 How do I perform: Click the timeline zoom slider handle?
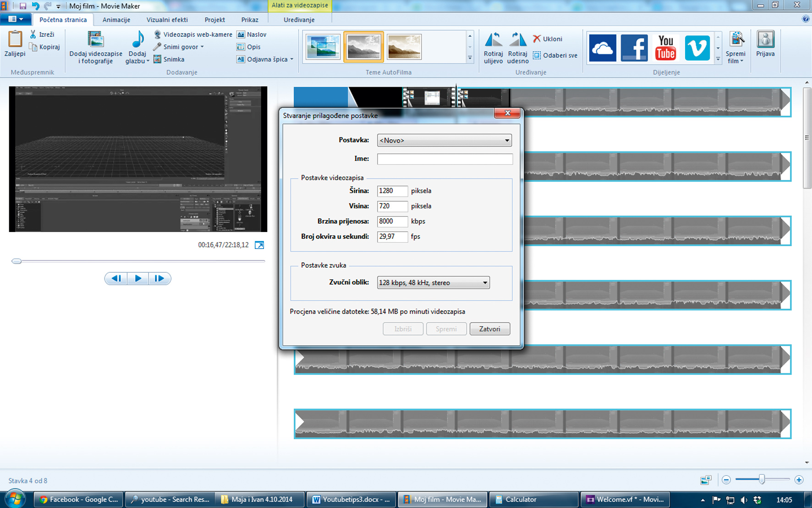coord(762,480)
